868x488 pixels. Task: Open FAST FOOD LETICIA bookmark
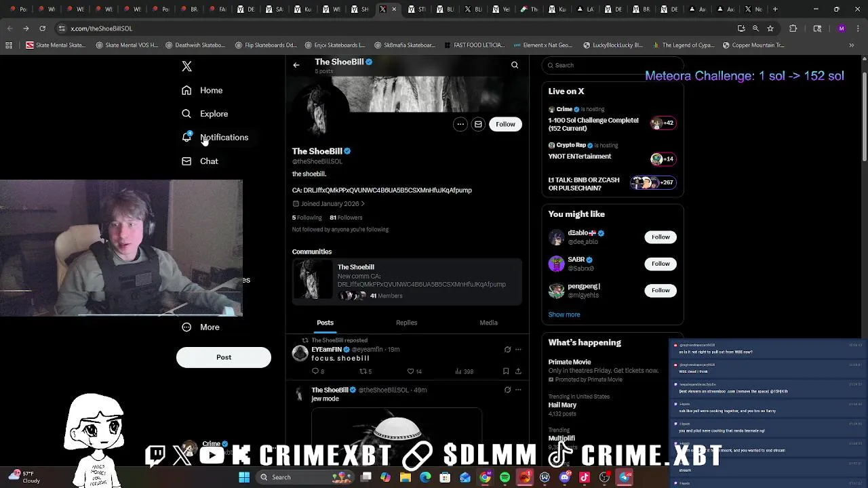[x=475, y=45]
